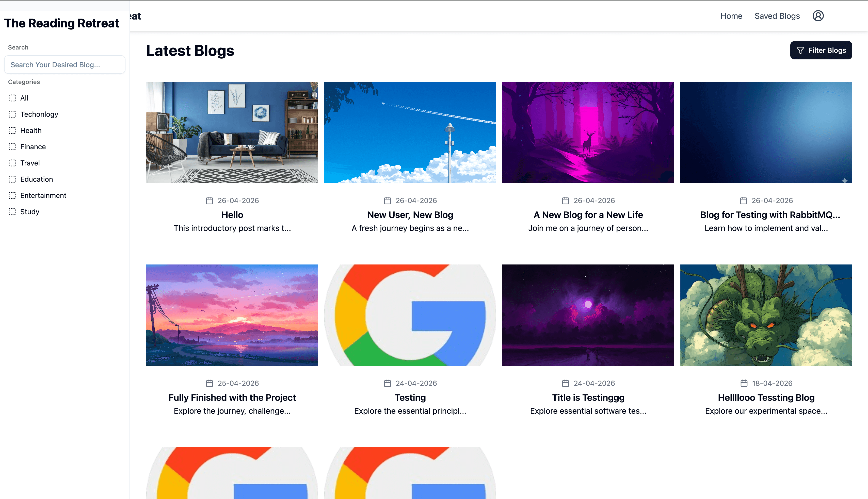Click excerpt 'Explore the essential principl...'
Image resolution: width=868 pixels, height=499 pixels.
pos(410,411)
